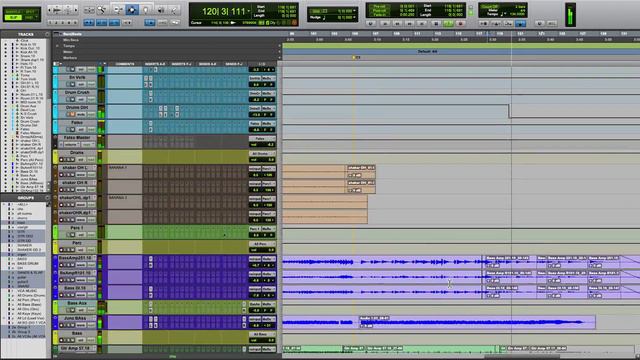
Task: Select the Scrubber speaker tool
Action: coord(160,10)
